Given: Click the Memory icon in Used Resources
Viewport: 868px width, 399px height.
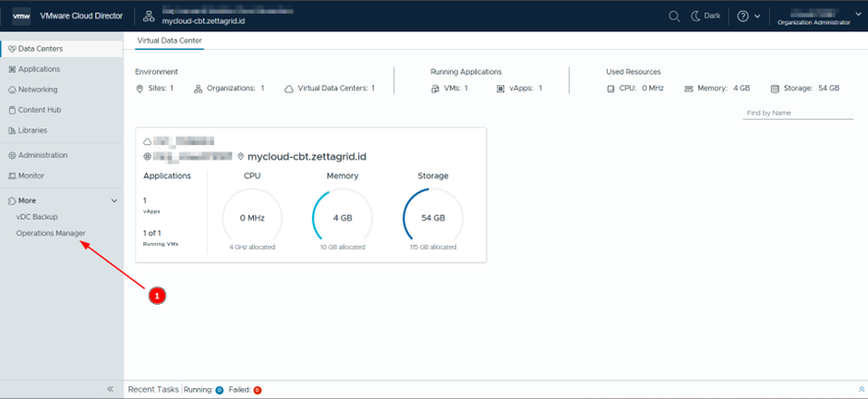Looking at the screenshot, I should pyautogui.click(x=689, y=89).
